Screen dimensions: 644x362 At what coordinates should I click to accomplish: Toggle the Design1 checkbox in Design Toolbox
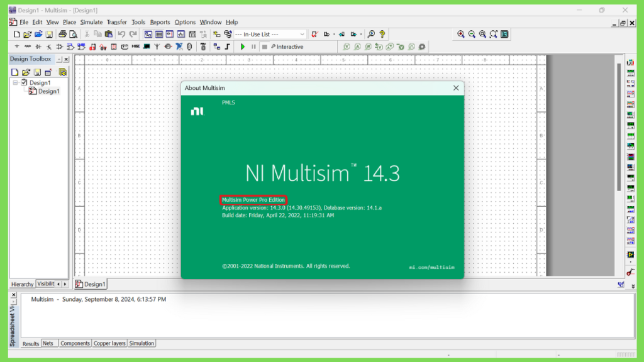click(x=25, y=82)
